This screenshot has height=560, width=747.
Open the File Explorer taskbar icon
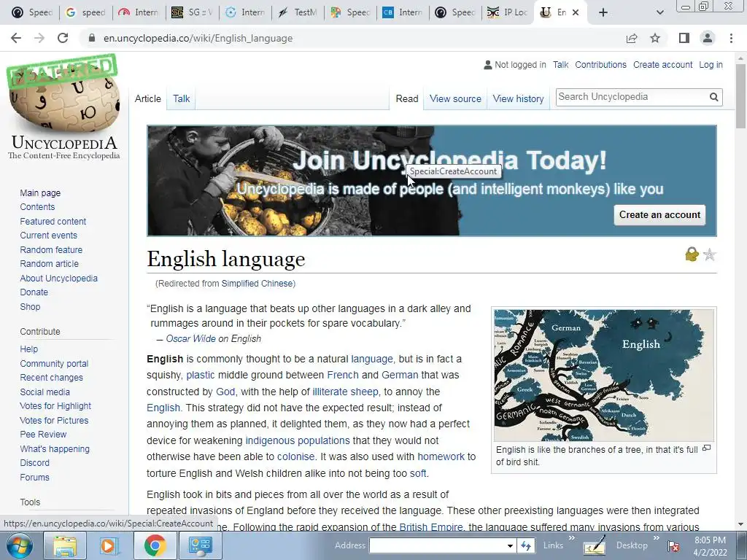(65, 545)
